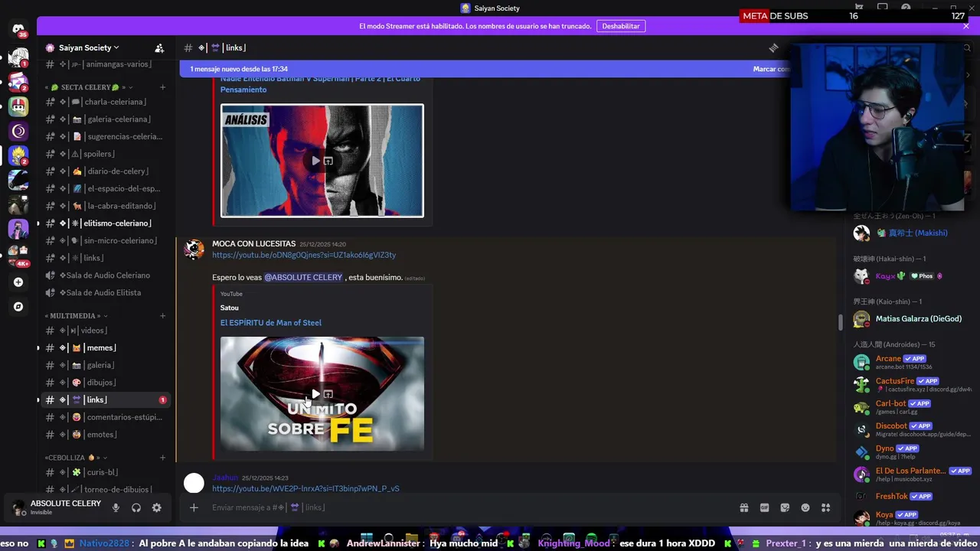The width and height of the screenshot is (980, 551).
Task: Open charla-celeriana channel
Action: [x=104, y=102]
